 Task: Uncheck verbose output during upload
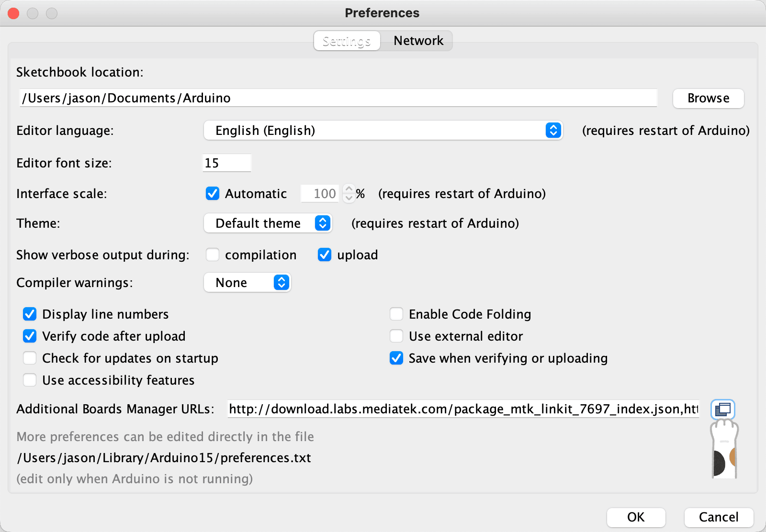pos(325,255)
